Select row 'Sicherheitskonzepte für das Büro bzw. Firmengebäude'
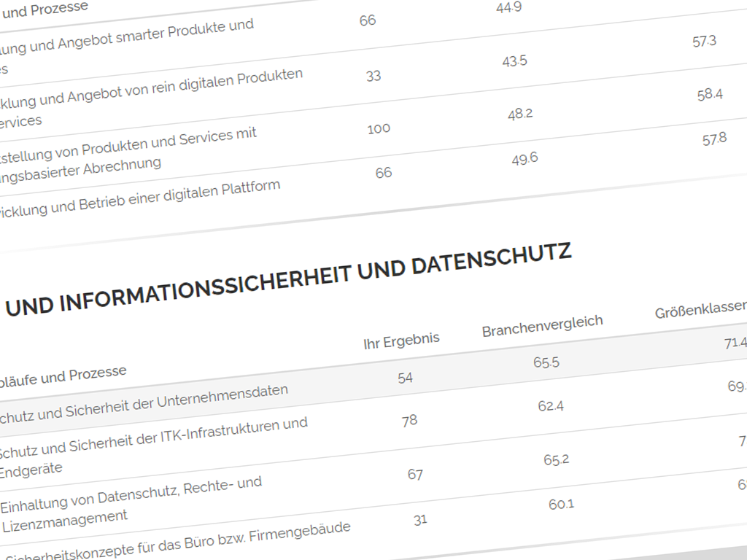 coord(175,541)
